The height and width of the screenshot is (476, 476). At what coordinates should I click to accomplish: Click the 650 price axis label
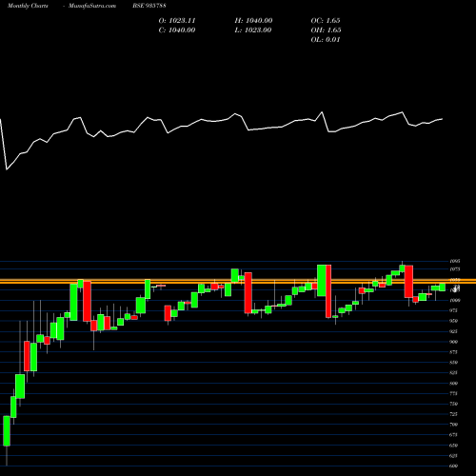tap(454, 446)
